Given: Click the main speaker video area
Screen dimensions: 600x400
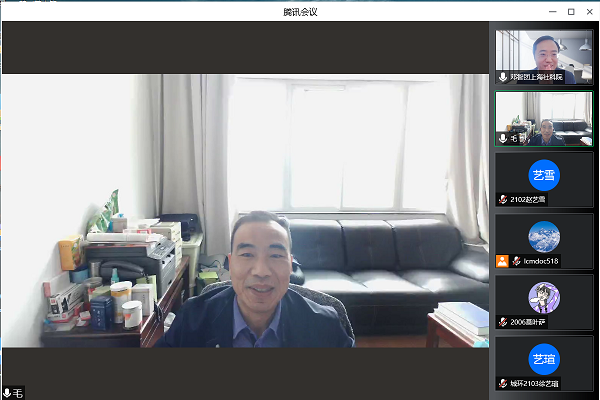Looking at the screenshot, I should 245,210.
